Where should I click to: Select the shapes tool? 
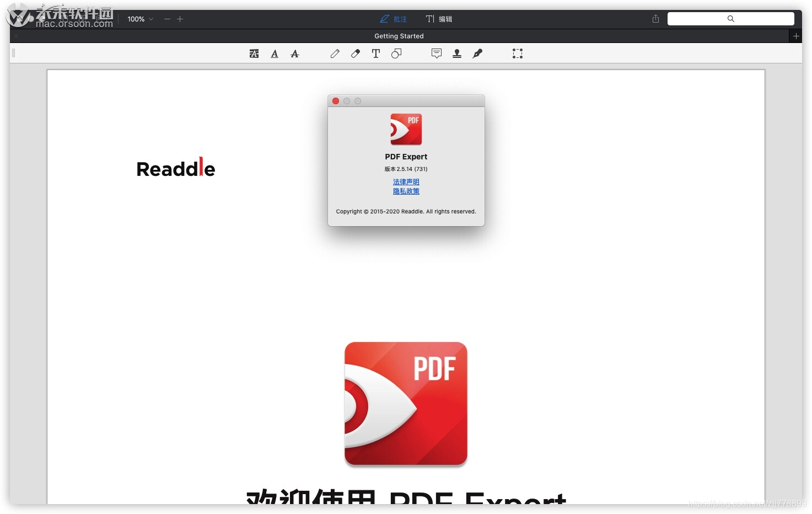(396, 53)
